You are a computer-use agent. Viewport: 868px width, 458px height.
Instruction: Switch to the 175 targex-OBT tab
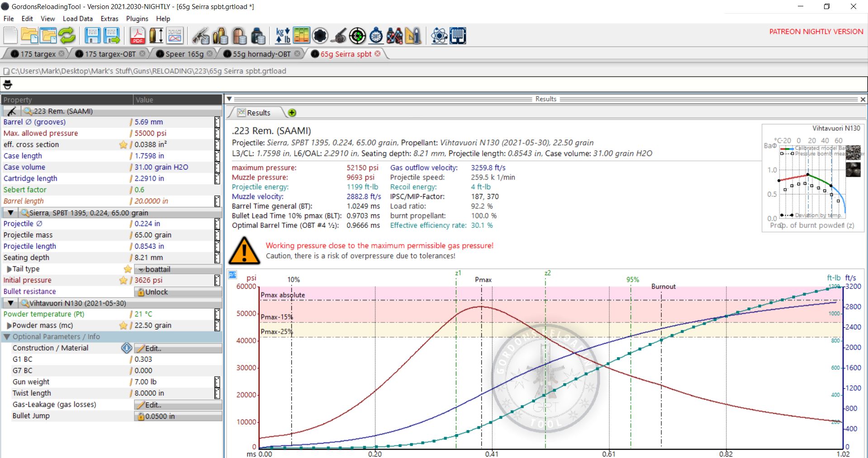point(110,54)
